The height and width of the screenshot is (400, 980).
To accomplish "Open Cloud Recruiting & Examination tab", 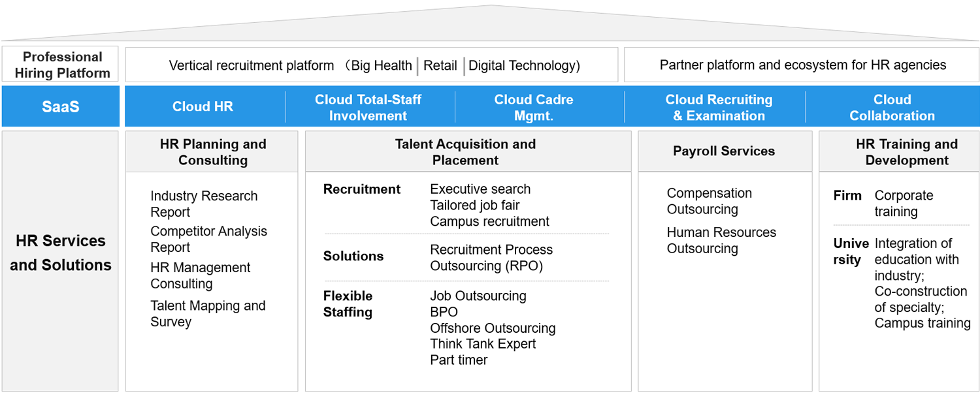I will [719, 108].
